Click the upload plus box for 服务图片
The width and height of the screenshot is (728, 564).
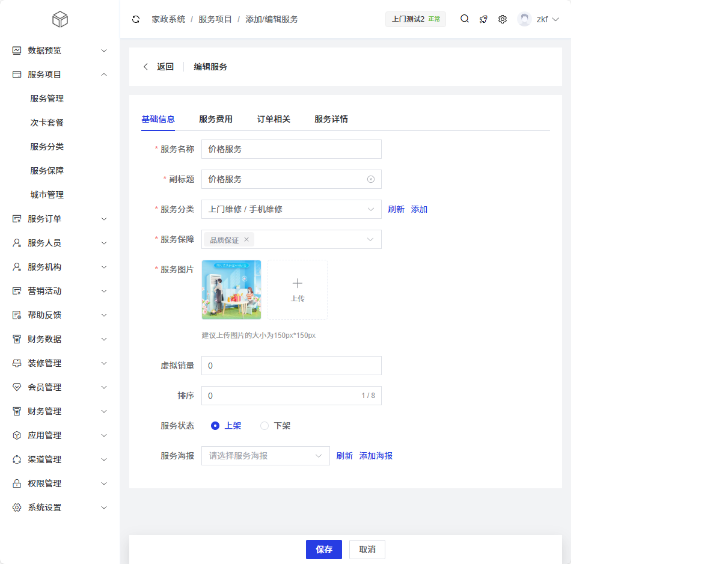click(x=298, y=290)
